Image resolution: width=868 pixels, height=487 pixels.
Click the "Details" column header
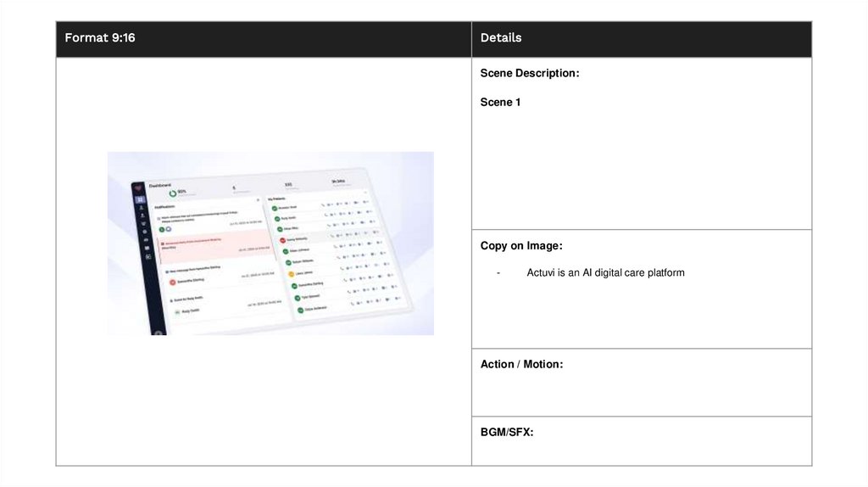(501, 37)
